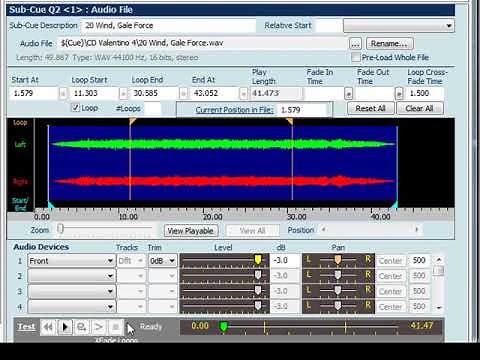Click the small button beside Loop Start field
This screenshot has height=360, width=480.
[x=123, y=93]
